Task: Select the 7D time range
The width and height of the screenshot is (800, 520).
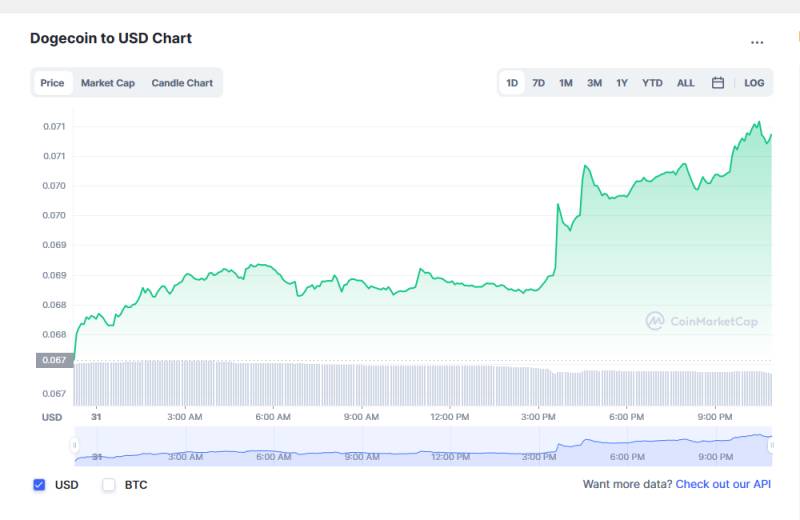Action: tap(538, 83)
